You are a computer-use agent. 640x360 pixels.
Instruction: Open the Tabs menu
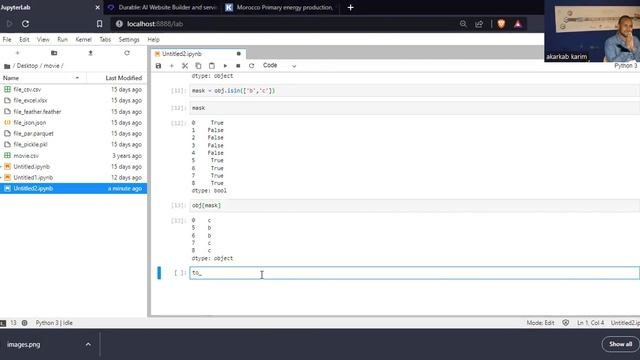coord(105,40)
